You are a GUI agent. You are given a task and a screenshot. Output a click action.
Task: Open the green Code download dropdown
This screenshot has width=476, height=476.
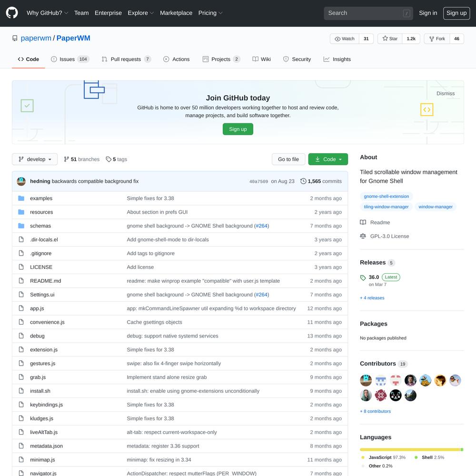coord(328,159)
